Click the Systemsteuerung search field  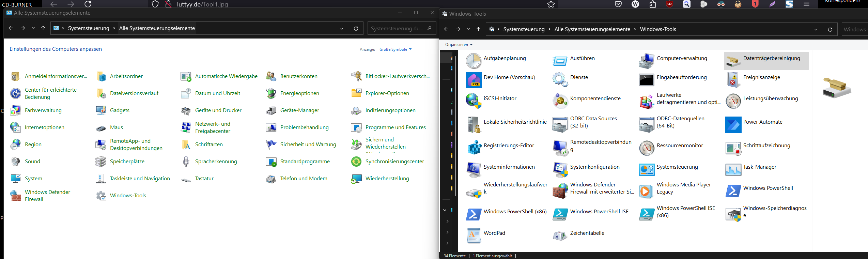click(401, 29)
